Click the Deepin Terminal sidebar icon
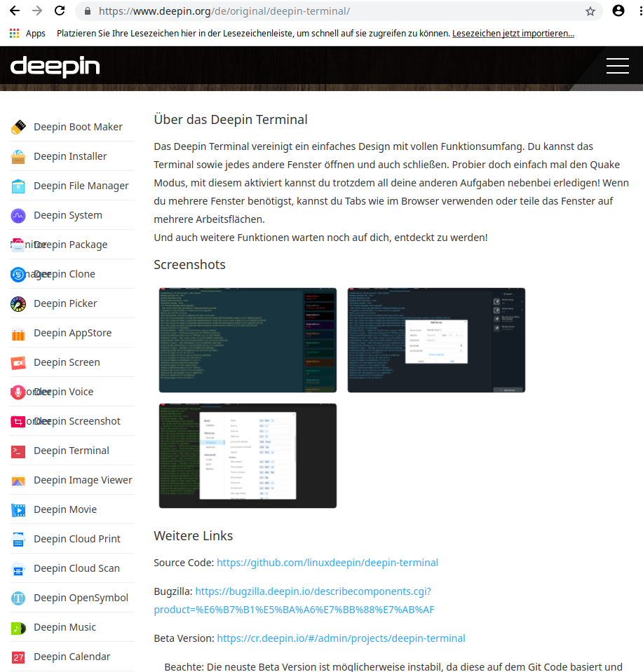 18,451
